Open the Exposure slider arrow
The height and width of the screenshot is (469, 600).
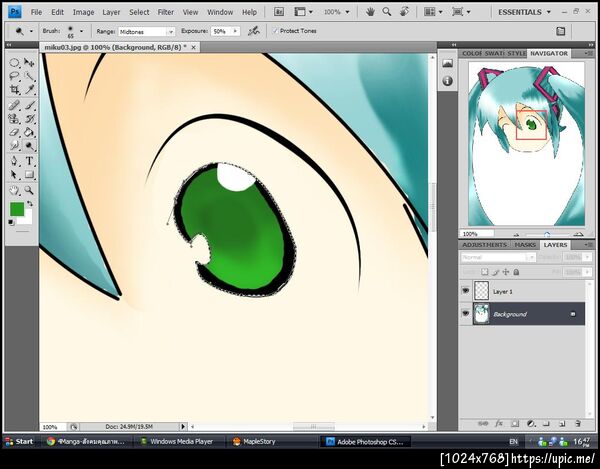coord(235,31)
